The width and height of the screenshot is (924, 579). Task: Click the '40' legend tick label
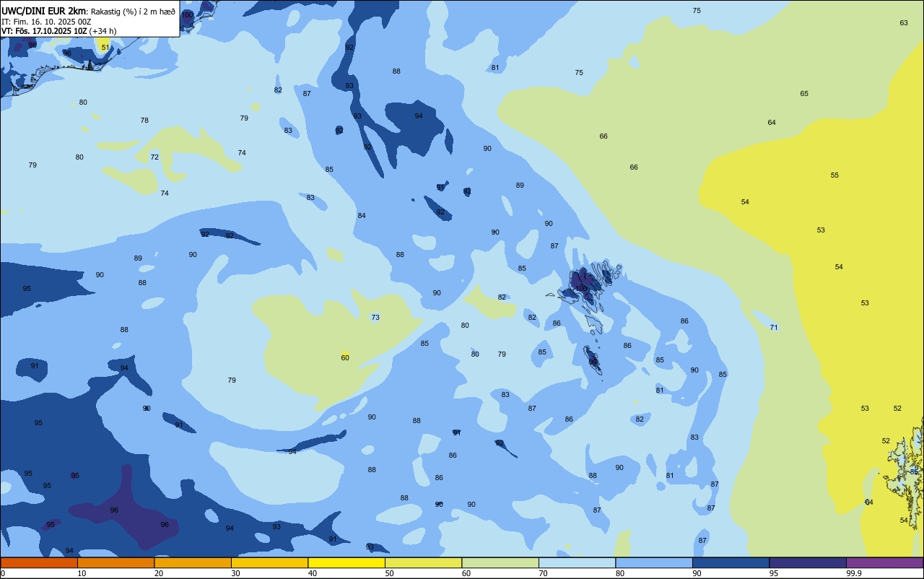click(x=312, y=573)
